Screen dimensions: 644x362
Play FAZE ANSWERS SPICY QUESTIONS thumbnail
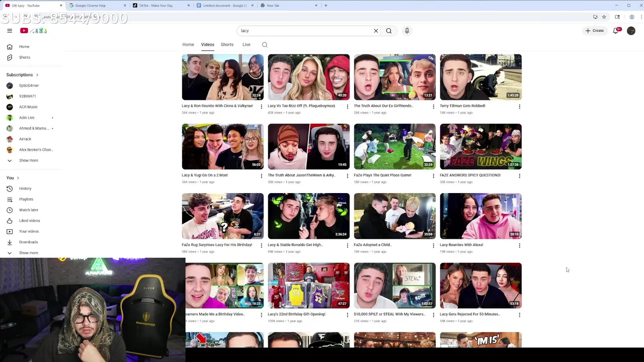tap(480, 146)
